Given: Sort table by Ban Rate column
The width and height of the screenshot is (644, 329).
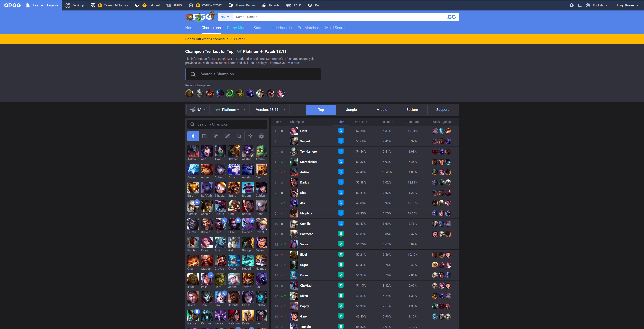Looking at the screenshot, I should [413, 122].
